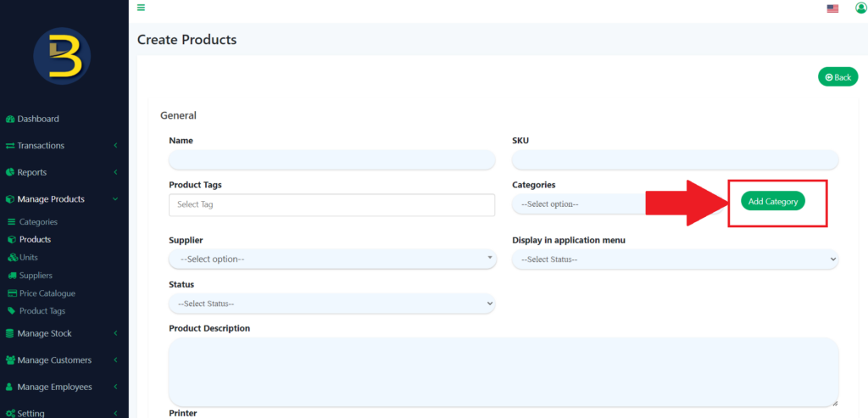Click the yellow B company logo
The width and height of the screenshot is (868, 418).
point(62,56)
